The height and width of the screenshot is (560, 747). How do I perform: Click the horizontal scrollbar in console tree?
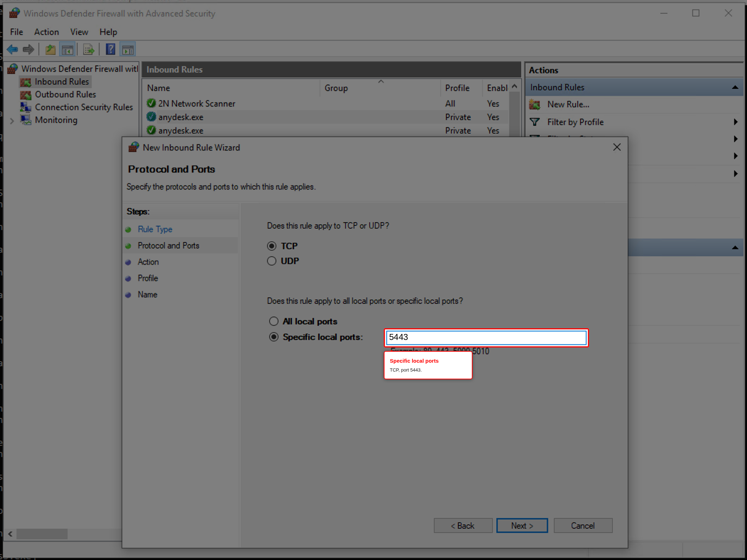tap(42, 534)
